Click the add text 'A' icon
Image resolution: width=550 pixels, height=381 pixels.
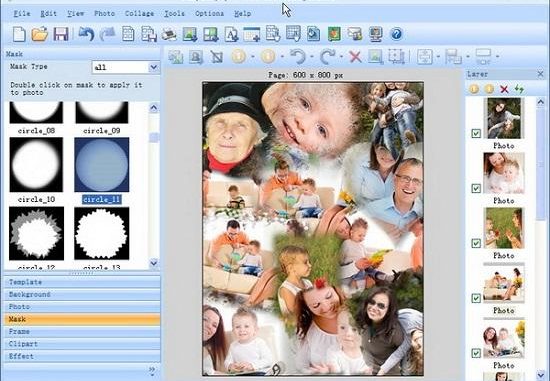coord(232,35)
